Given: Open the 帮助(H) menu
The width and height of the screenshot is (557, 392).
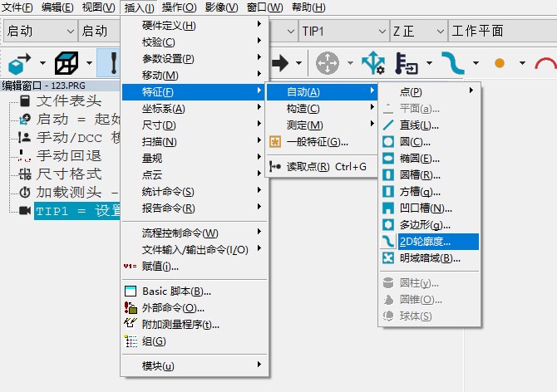Looking at the screenshot, I should point(308,7).
